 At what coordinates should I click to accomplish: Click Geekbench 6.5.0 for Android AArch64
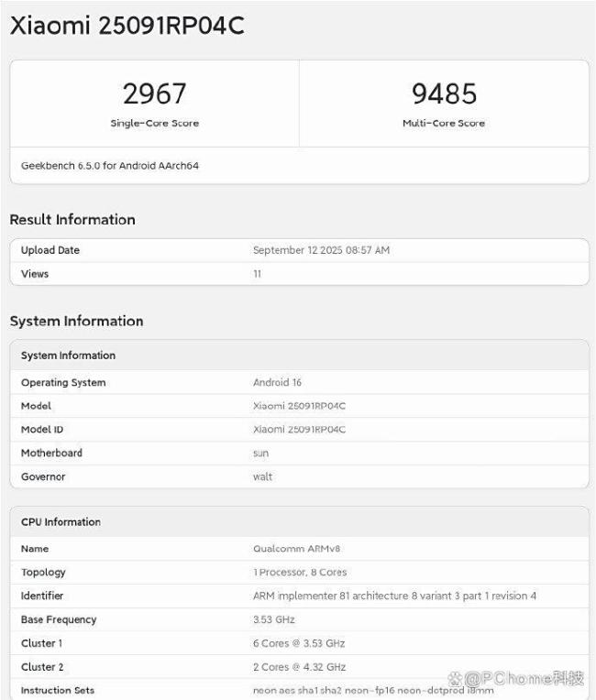click(110, 166)
